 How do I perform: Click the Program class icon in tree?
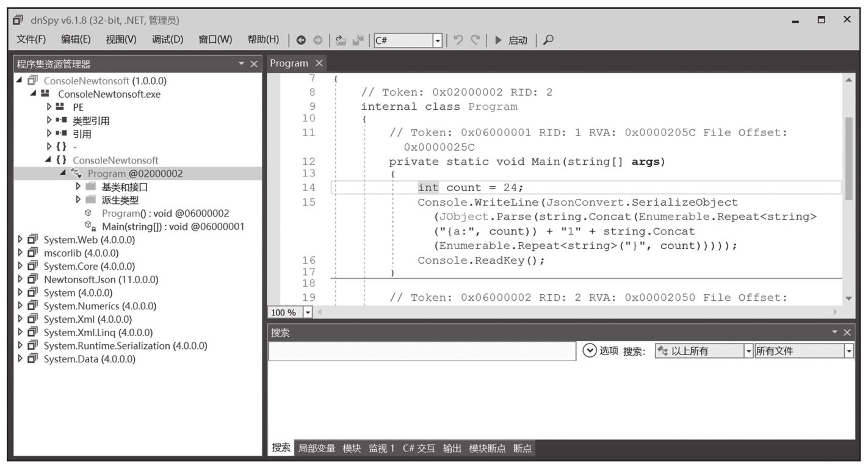point(76,173)
